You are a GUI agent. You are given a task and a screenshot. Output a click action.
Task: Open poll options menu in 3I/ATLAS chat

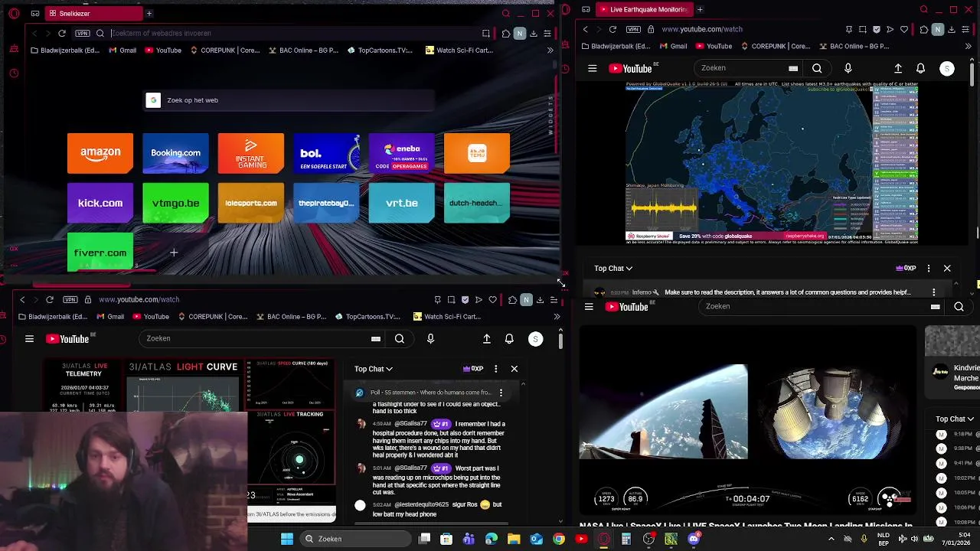point(501,393)
